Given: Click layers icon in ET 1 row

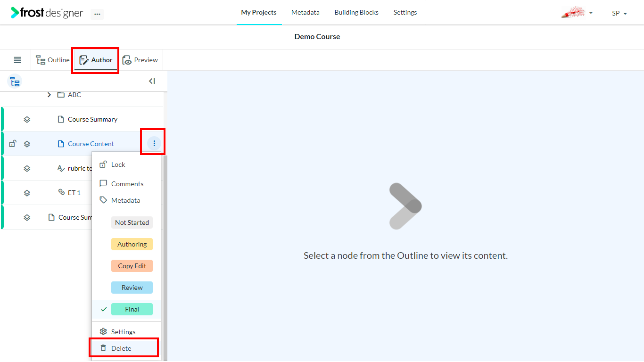Looking at the screenshot, I should click(x=27, y=193).
